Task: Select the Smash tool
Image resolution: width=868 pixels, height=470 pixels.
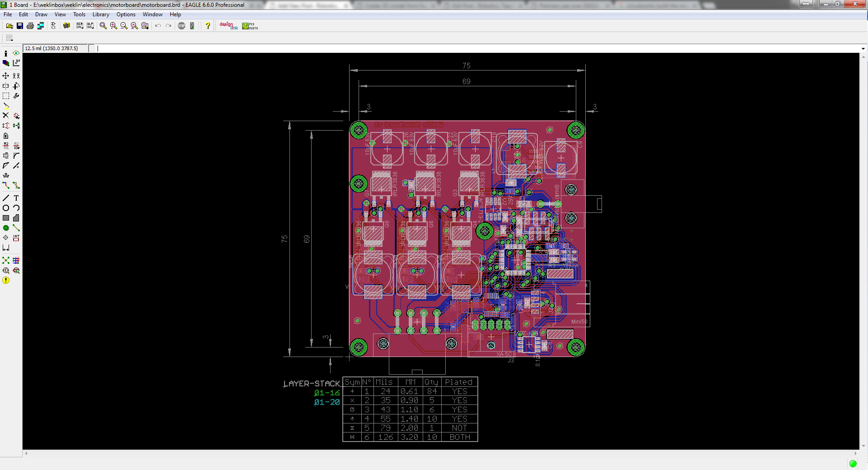Action: 6,155
